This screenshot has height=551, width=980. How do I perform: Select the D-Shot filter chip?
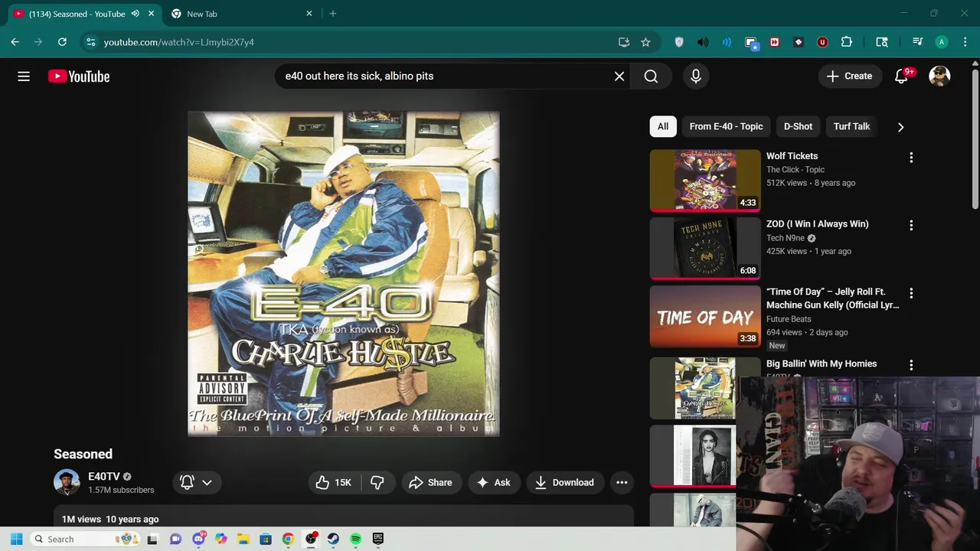[798, 126]
